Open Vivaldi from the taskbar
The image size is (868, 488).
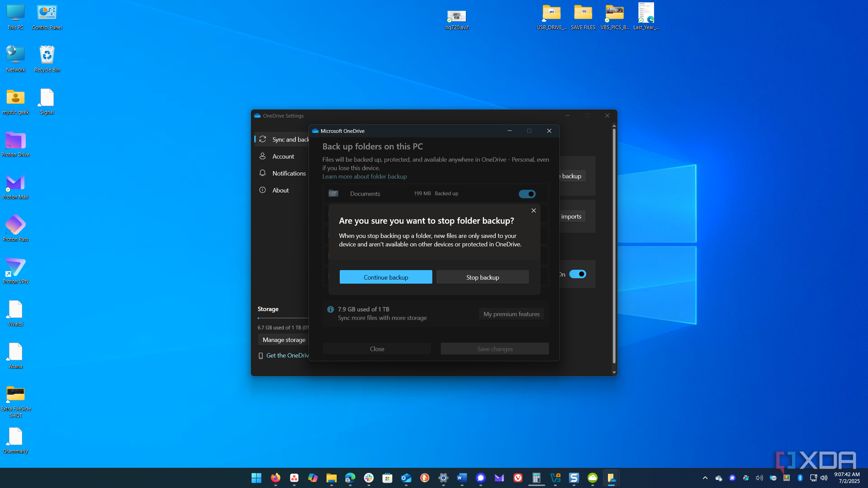518,478
